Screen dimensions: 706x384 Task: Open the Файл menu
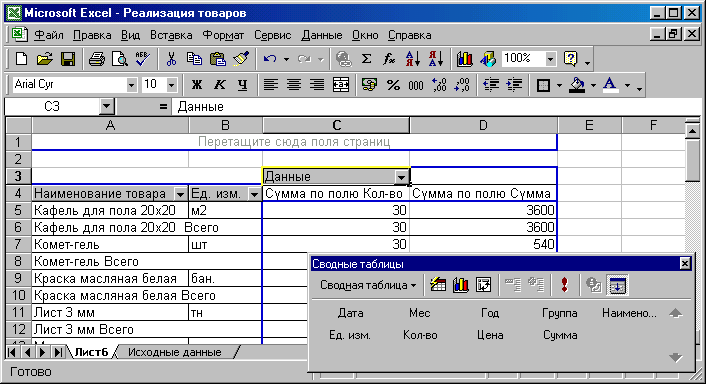pyautogui.click(x=49, y=35)
